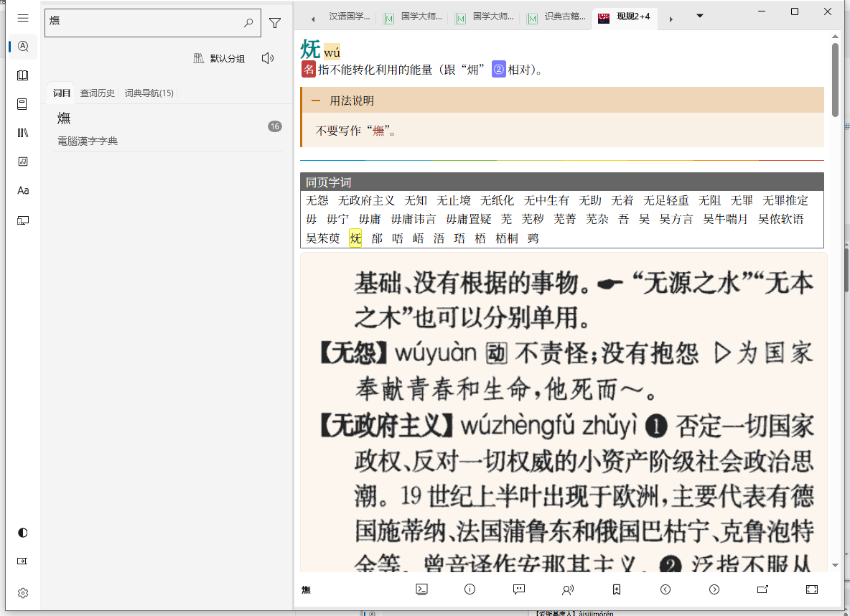Open the music note panel in sidebar
The height and width of the screenshot is (616, 850).
[x=23, y=162]
